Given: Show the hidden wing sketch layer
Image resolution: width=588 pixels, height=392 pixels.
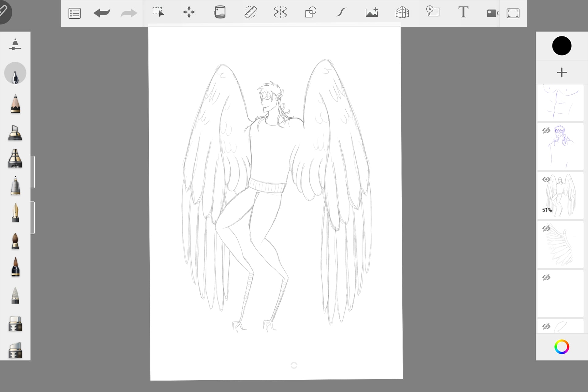Looking at the screenshot, I should pyautogui.click(x=546, y=228).
